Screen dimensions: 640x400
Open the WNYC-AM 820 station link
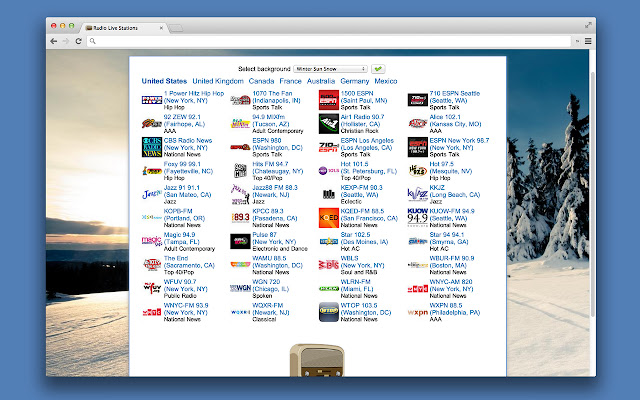pyautogui.click(x=451, y=285)
